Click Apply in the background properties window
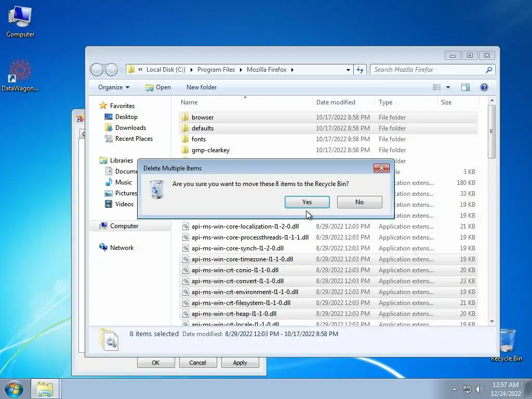This screenshot has height=399, width=532. click(x=240, y=362)
